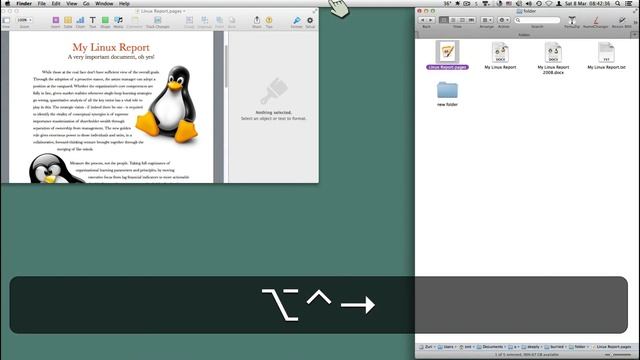Switch Finder to column view
The width and height of the screenshot is (640, 360).
pos(462,20)
